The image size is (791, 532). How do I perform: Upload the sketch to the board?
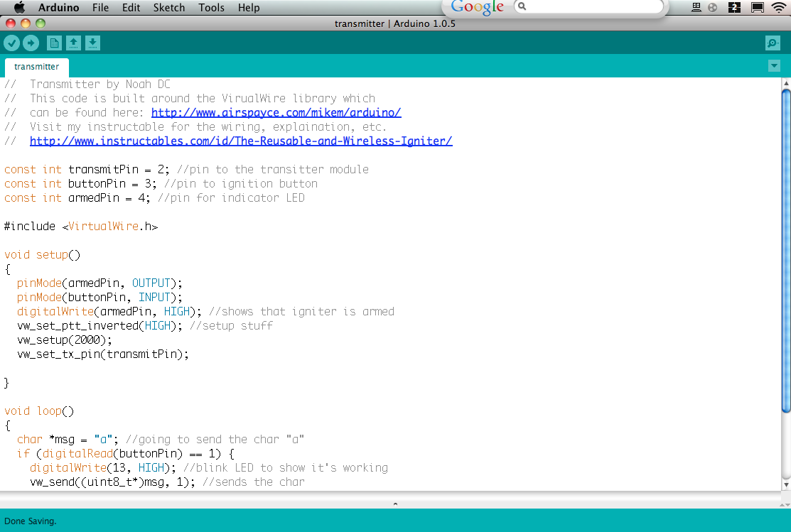[31, 43]
